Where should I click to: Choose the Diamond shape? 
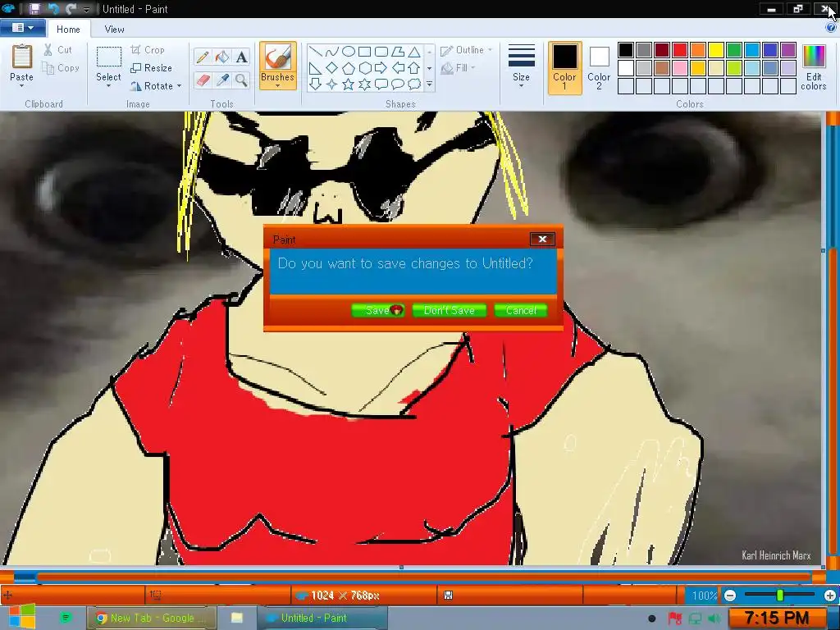332,68
